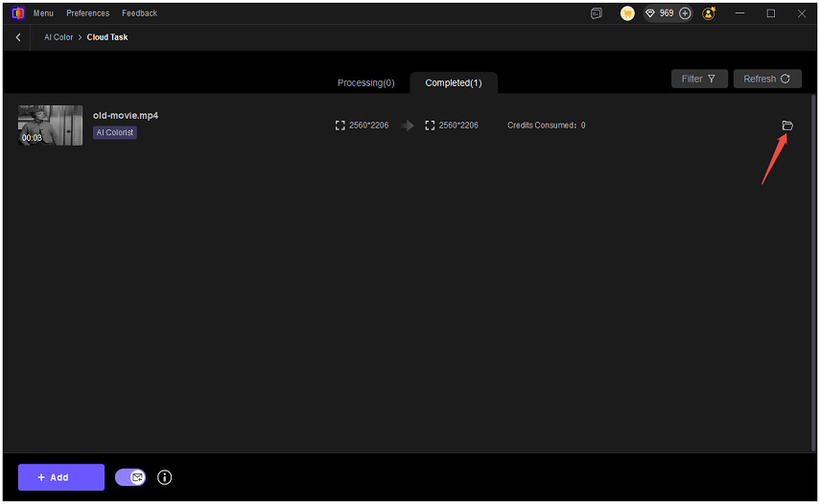Click the Cloud Task breadcrumb label

click(x=107, y=37)
